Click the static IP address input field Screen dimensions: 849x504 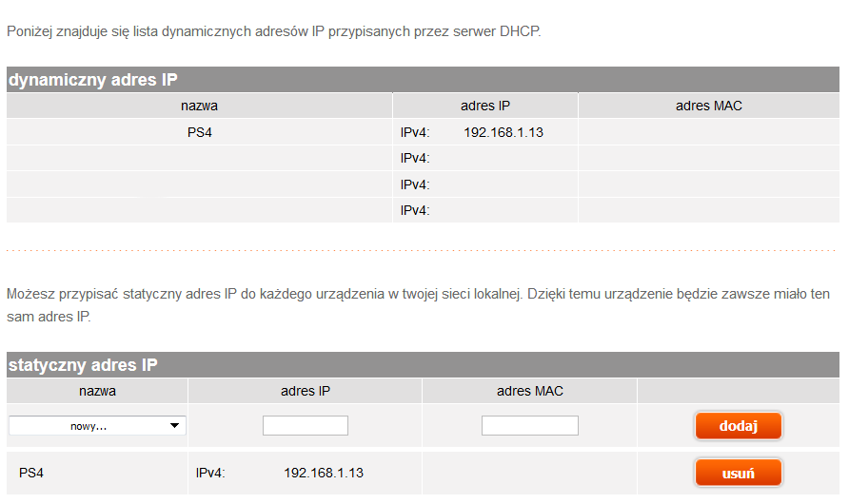(306, 426)
